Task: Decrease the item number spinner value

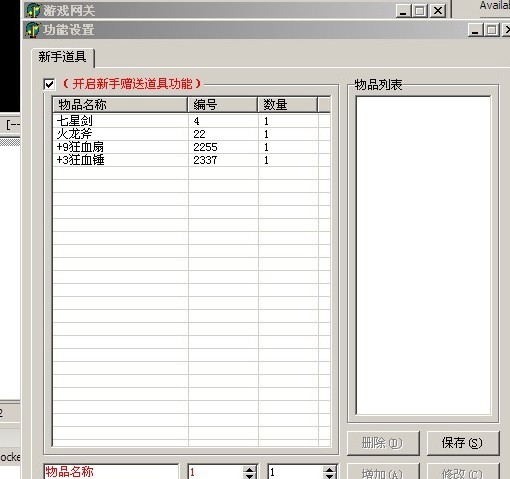Action: 249,477
